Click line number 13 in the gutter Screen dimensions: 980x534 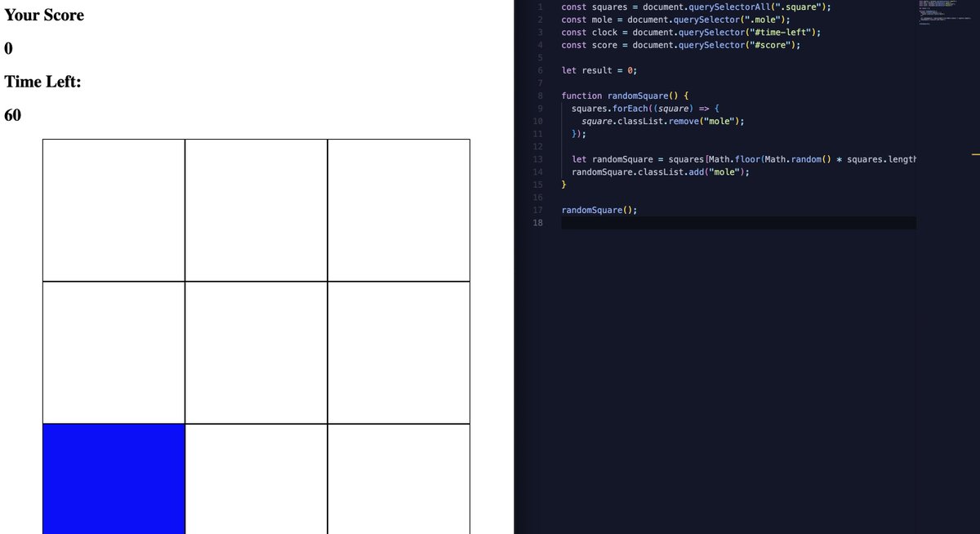pos(537,159)
